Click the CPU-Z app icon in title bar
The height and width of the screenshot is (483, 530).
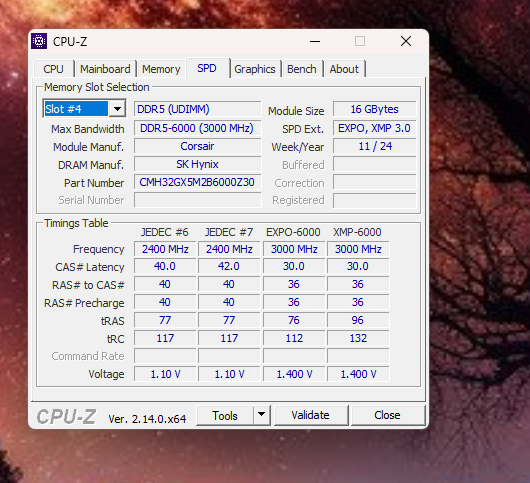[39, 42]
